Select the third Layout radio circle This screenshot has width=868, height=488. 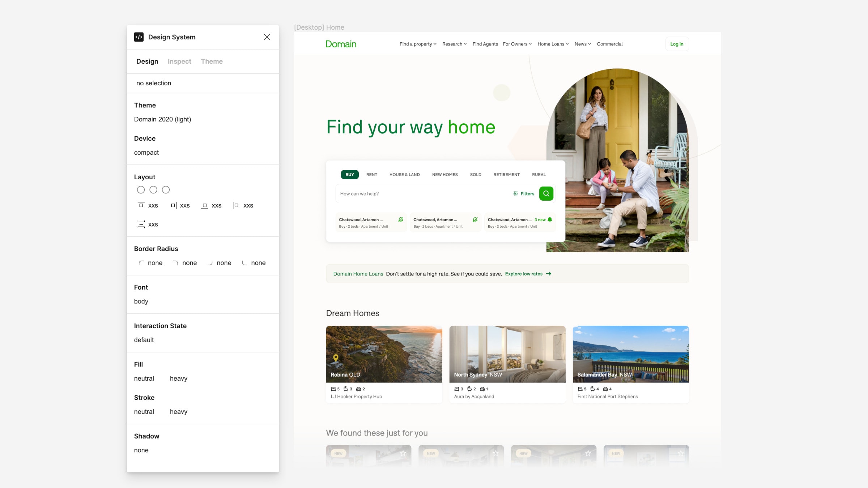(166, 190)
